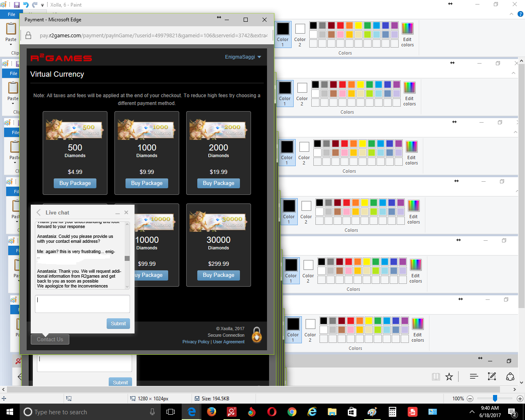
Task: Click the Buy Package button for 2000 Diamonds
Action: pyautogui.click(x=219, y=183)
